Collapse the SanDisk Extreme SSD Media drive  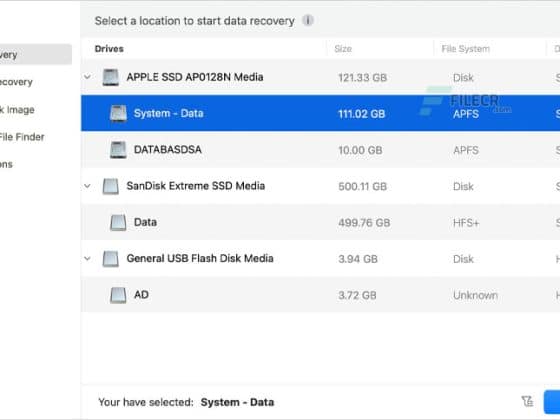point(87,186)
